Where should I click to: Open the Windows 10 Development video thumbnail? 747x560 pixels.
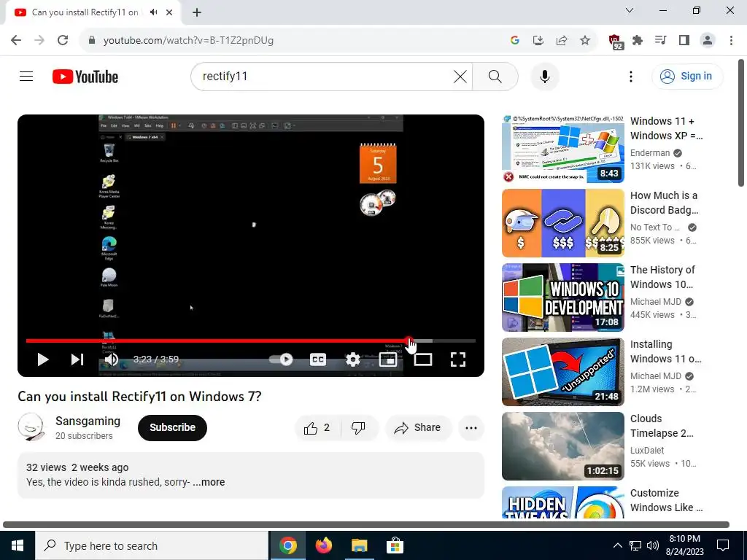tap(563, 297)
